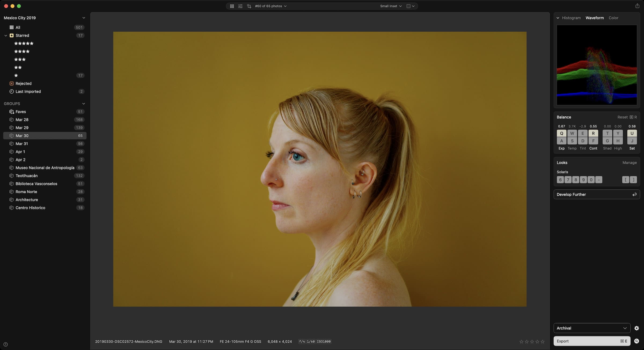Filter by four stars rating
The image size is (644, 350).
22,51
